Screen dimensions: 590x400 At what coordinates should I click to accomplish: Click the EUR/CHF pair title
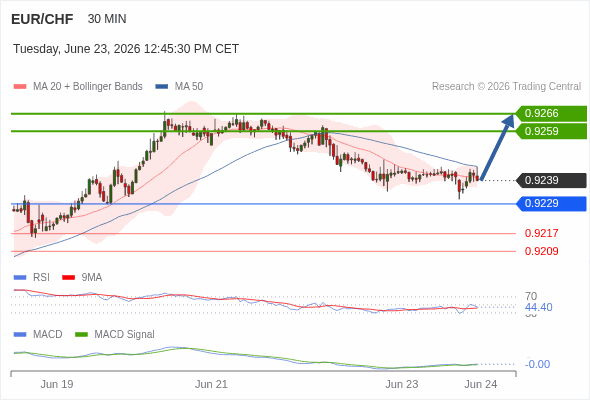tap(42, 19)
